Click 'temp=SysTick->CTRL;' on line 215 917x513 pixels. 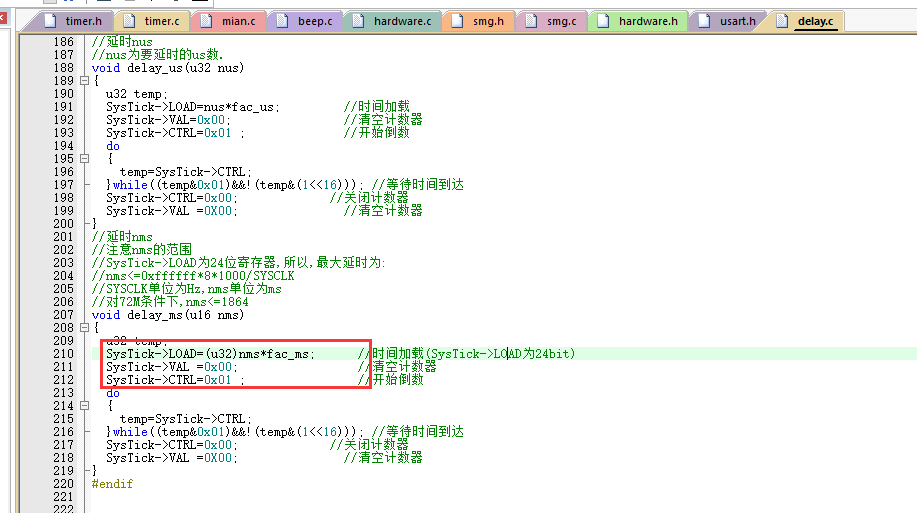coord(185,419)
